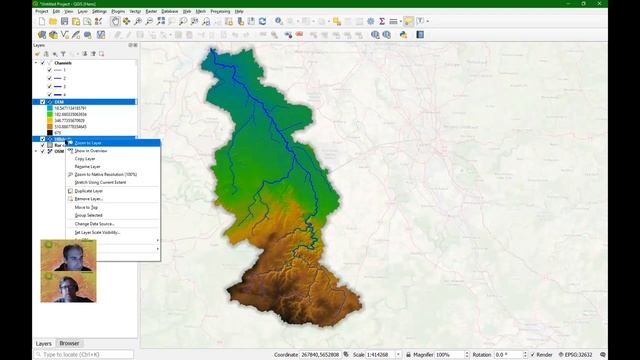This screenshot has width=640, height=360.
Task: Open the Plugins menu
Action: coord(118,11)
